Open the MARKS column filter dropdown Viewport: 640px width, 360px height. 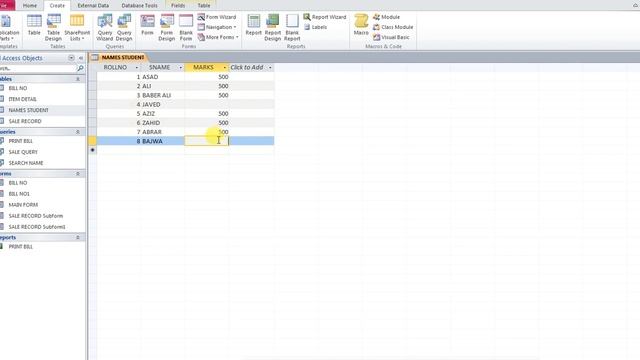click(x=224, y=67)
